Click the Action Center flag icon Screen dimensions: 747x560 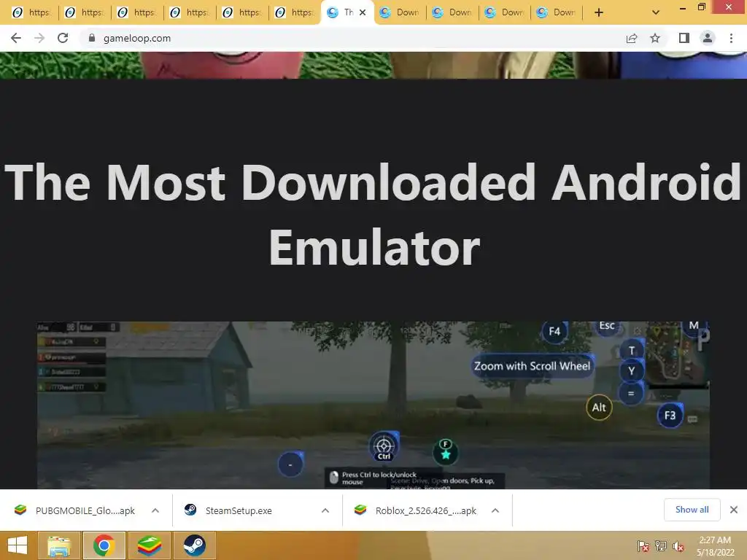pyautogui.click(x=643, y=545)
